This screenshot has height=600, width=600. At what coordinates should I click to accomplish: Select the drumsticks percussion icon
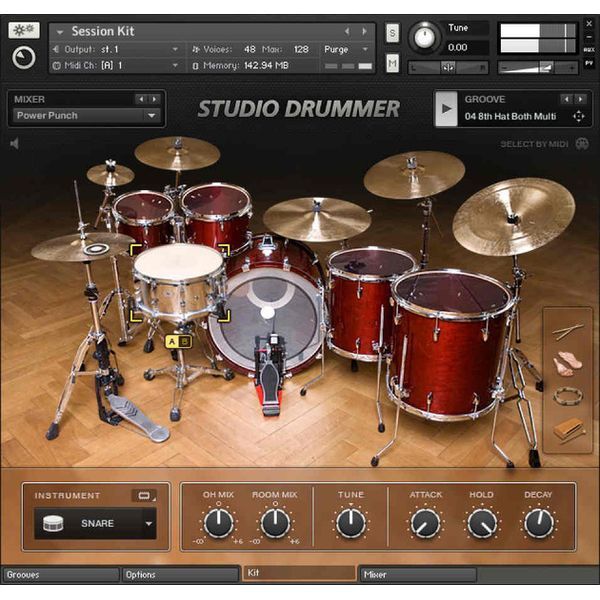pyautogui.click(x=568, y=331)
